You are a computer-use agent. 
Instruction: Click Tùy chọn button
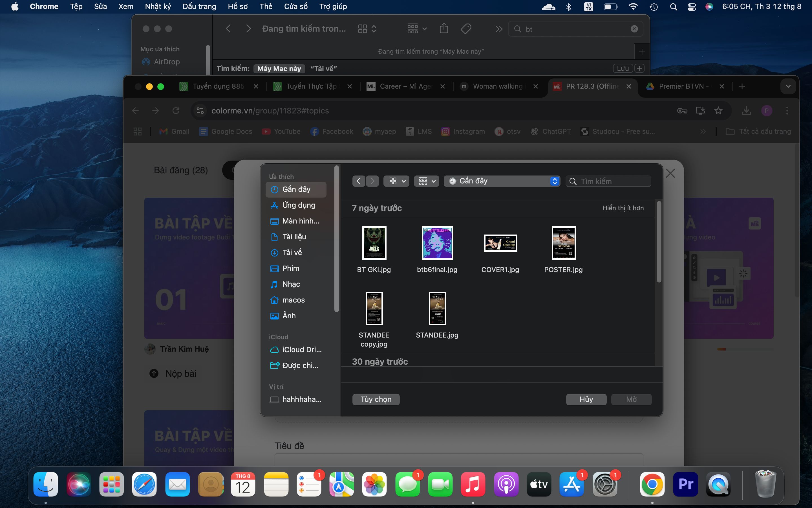(376, 399)
